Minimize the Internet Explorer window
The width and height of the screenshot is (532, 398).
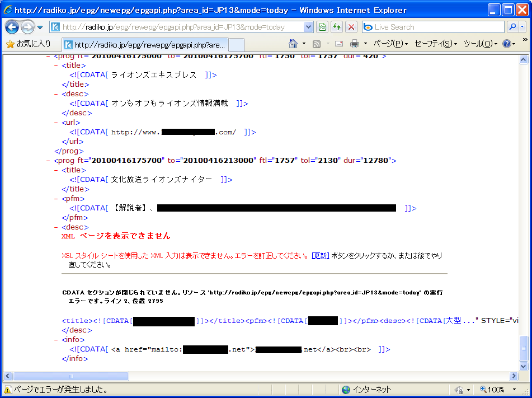[494, 10]
